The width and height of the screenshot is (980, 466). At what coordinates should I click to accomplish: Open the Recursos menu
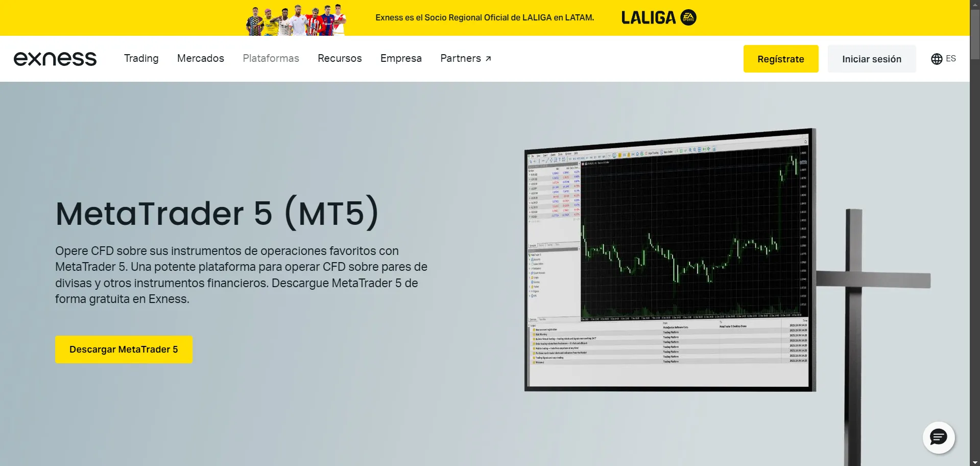tap(340, 58)
